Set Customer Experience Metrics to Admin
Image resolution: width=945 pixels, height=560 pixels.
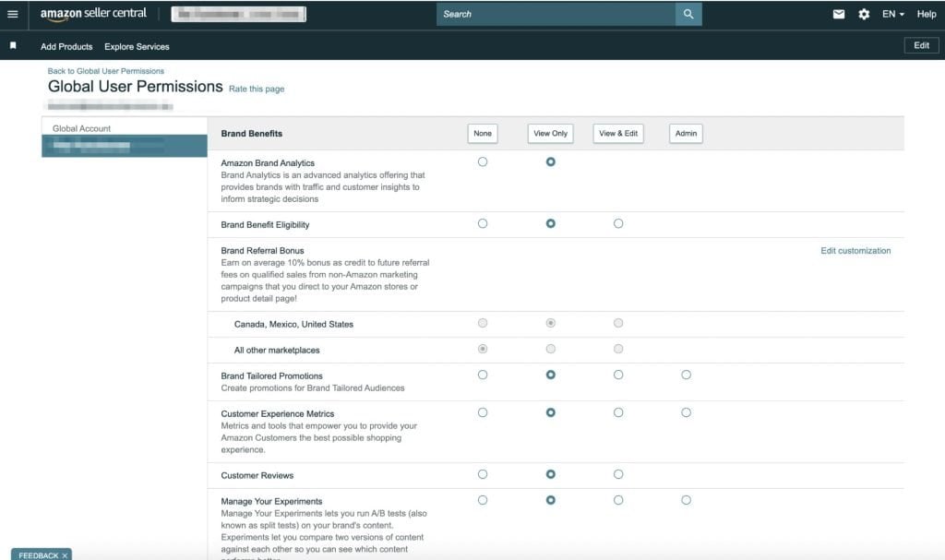click(686, 412)
